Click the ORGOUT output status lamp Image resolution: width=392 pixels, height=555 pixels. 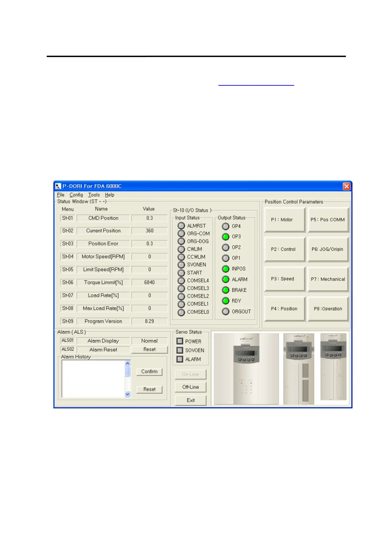(x=226, y=311)
